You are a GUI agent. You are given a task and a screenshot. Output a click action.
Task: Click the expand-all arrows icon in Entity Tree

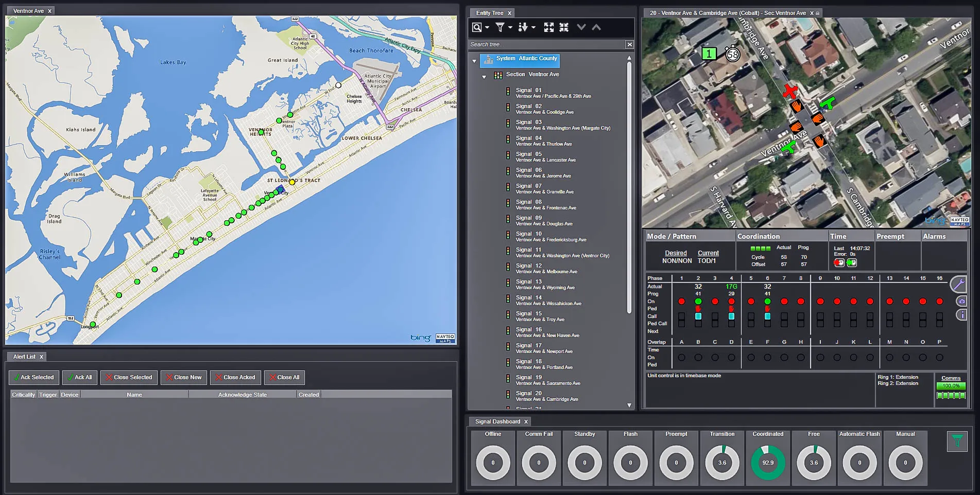pos(549,27)
